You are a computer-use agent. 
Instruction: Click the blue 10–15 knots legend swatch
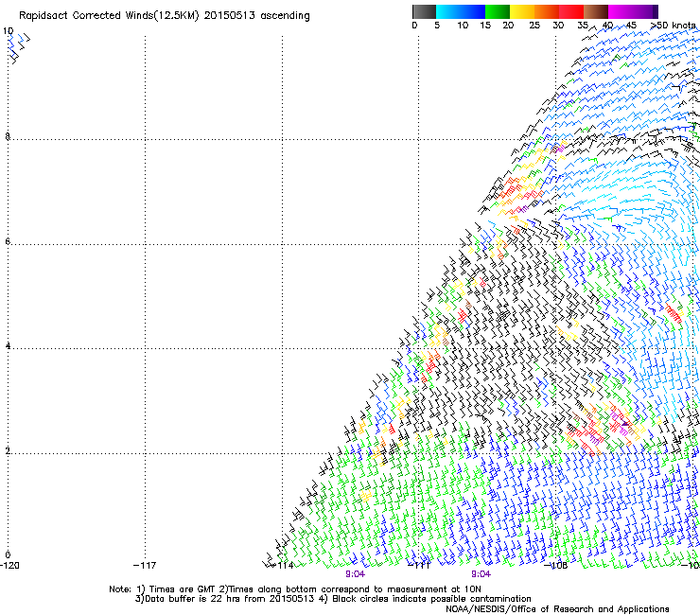tap(473, 11)
